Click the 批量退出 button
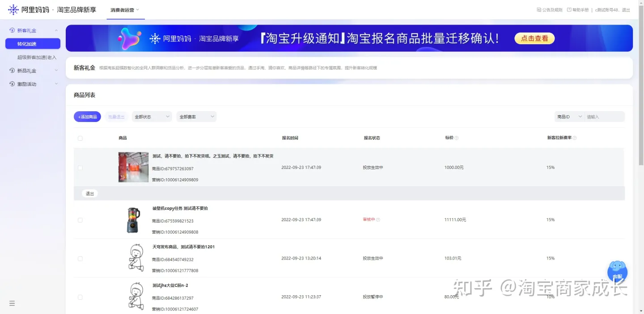 click(116, 117)
